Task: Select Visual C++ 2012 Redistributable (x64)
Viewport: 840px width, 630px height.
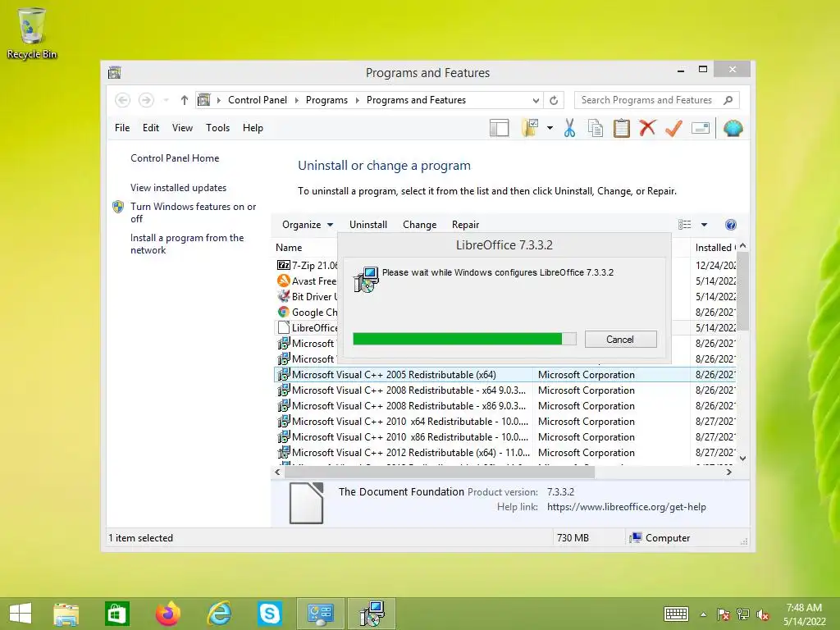Action: 506,452
